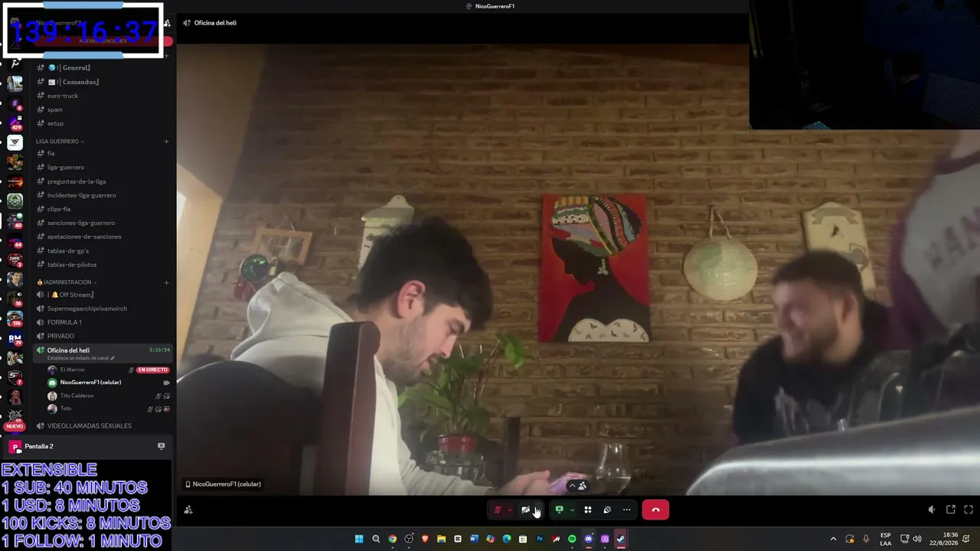The width and height of the screenshot is (980, 551).
Task: Open the activities launcher icon
Action: coord(588,510)
